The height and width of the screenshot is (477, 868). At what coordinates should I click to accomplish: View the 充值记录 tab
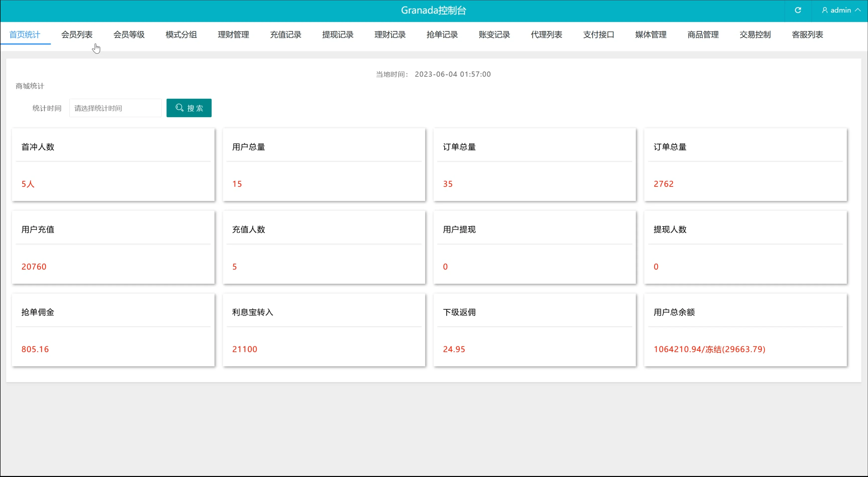point(285,35)
